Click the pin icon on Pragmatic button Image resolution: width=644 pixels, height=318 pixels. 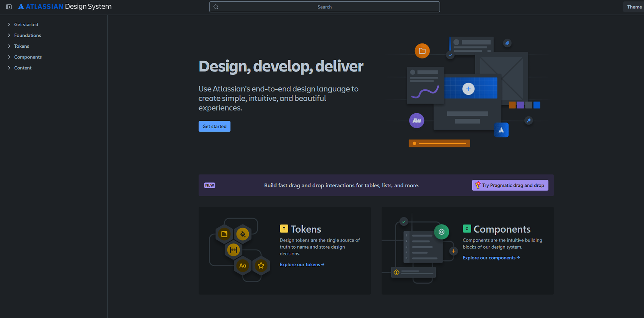coord(478,185)
